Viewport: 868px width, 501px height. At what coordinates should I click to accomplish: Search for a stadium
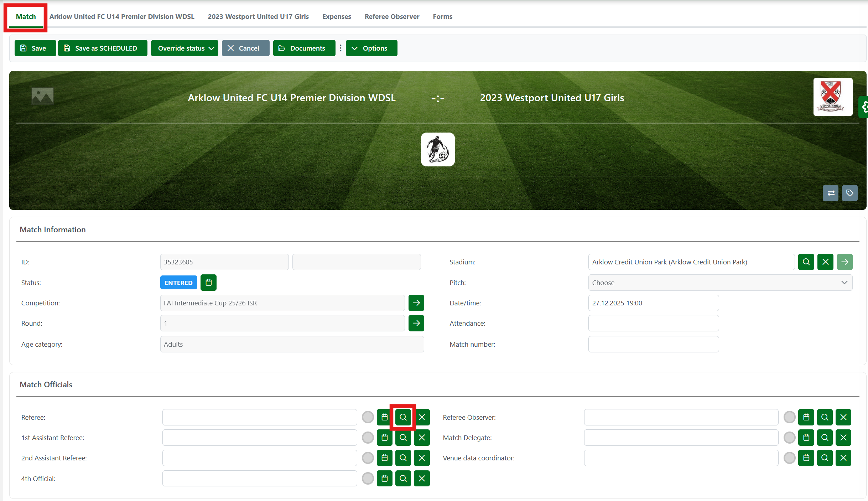[806, 262]
